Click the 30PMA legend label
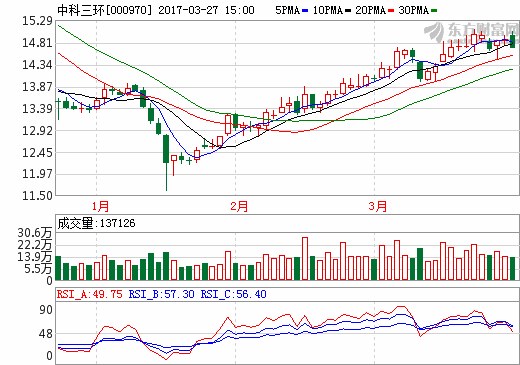Viewport: 520px width, 365px height. tap(413, 10)
